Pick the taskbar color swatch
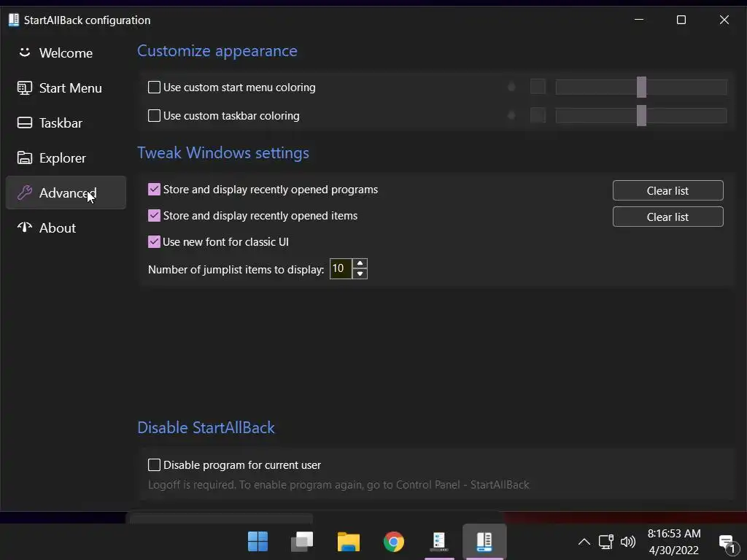This screenshot has height=560, width=747. pos(538,115)
